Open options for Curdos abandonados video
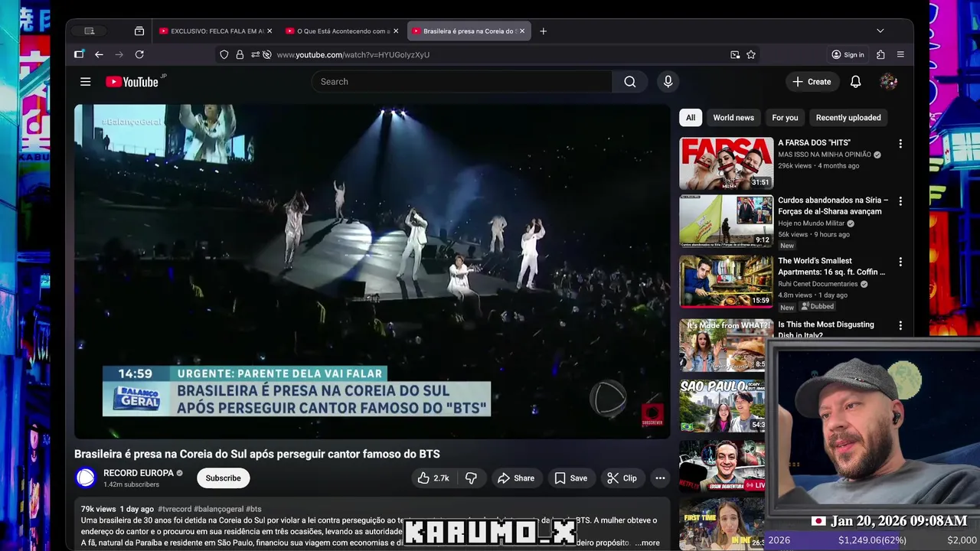The width and height of the screenshot is (980, 551). coord(900,201)
